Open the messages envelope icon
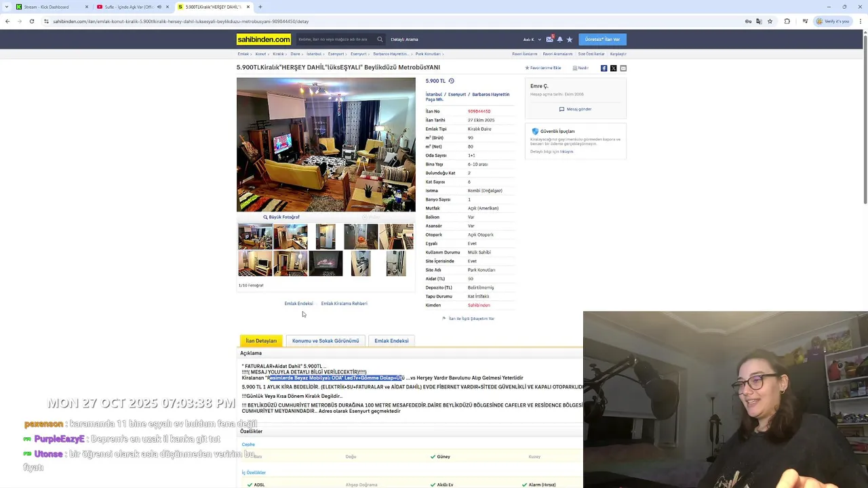The width and height of the screenshot is (868, 488). point(549,39)
